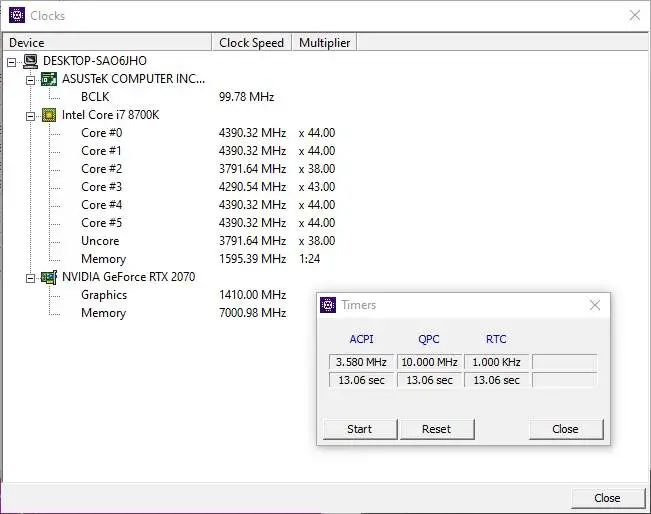The width and height of the screenshot is (651, 514).
Task: Click the ACPI 13.06 sec elapsed field
Action: pos(361,380)
